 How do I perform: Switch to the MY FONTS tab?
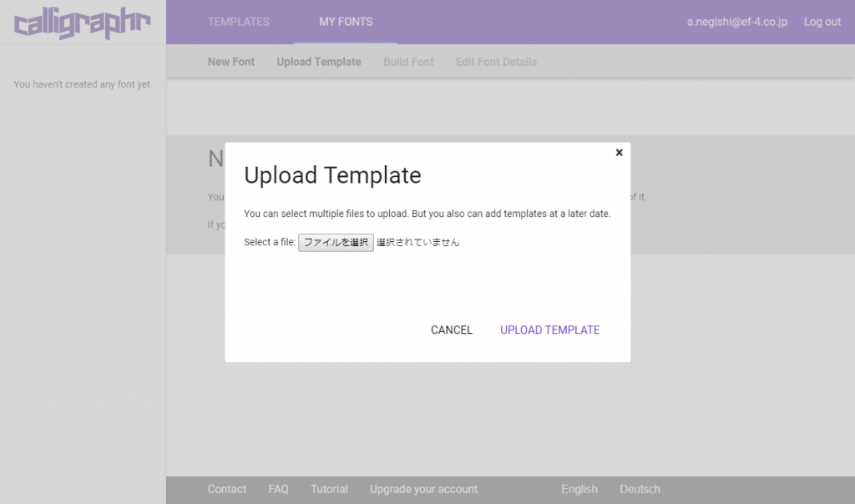(345, 23)
